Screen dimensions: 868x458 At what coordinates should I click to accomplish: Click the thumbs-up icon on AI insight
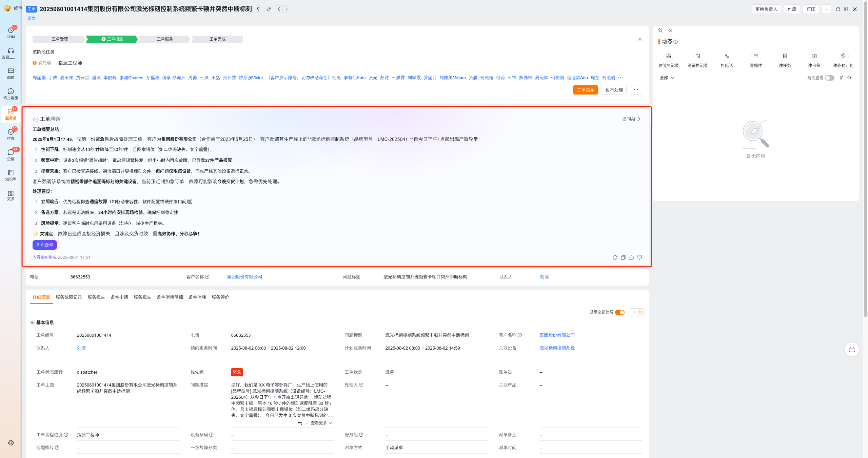click(x=631, y=257)
